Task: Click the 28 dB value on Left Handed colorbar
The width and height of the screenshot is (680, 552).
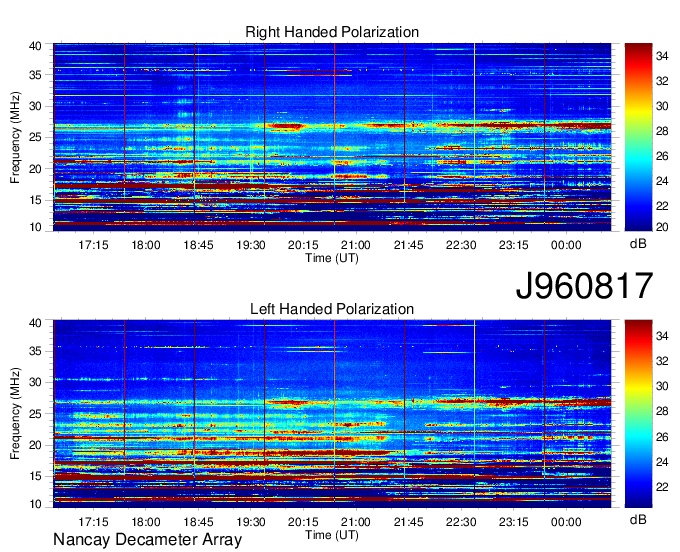Action: tap(662, 412)
